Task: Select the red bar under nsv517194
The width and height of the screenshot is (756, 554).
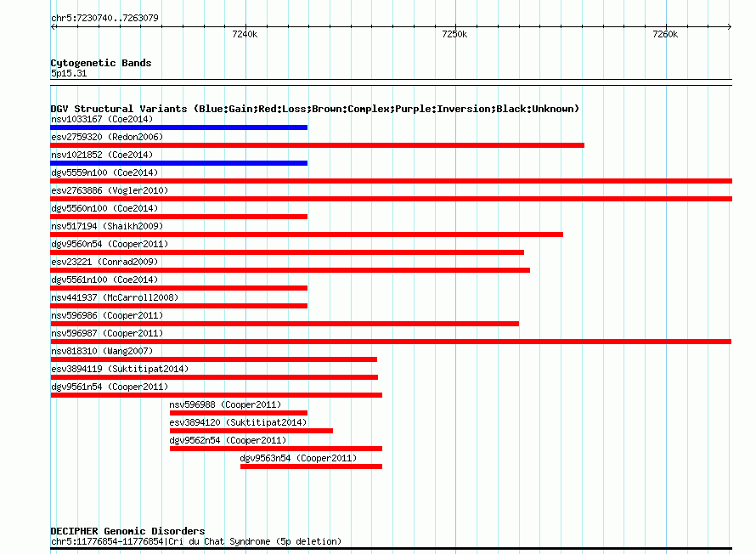Action: tap(307, 235)
